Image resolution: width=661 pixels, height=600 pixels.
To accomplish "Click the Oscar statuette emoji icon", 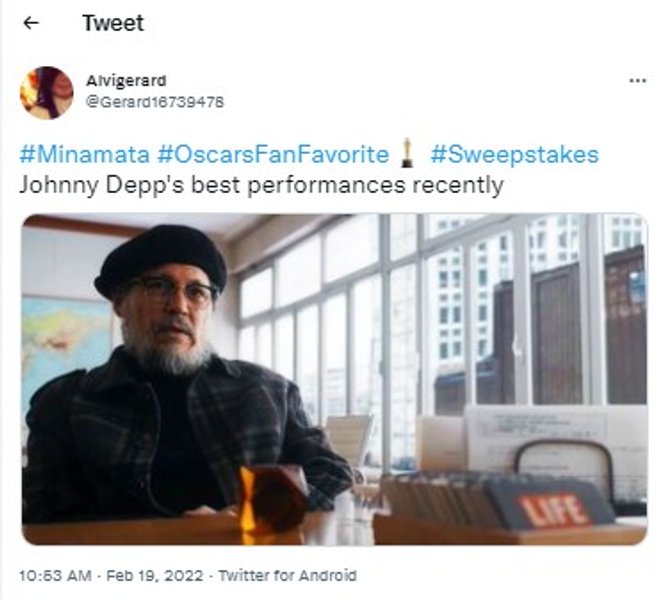I will click(x=407, y=154).
